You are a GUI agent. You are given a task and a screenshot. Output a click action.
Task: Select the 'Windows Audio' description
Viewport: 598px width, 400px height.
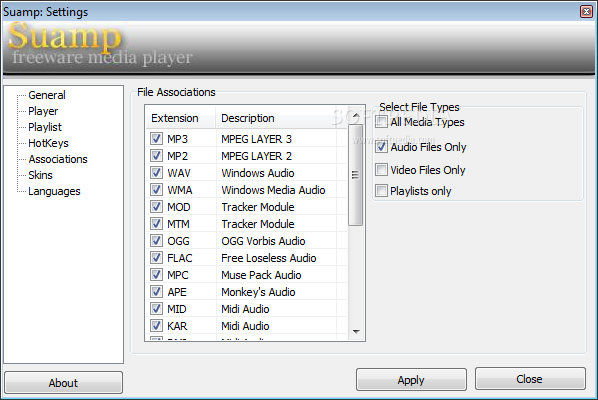click(x=258, y=173)
